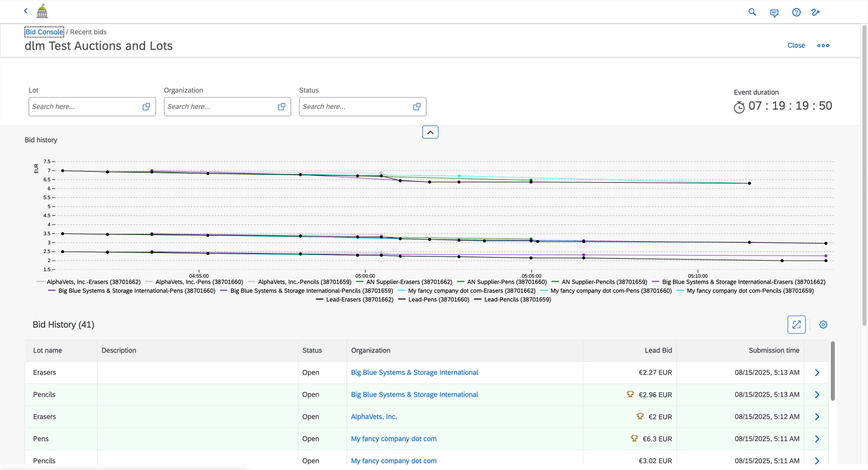Open Big Blue Systems link in Erasers row
The height and width of the screenshot is (470, 868).
pos(414,373)
